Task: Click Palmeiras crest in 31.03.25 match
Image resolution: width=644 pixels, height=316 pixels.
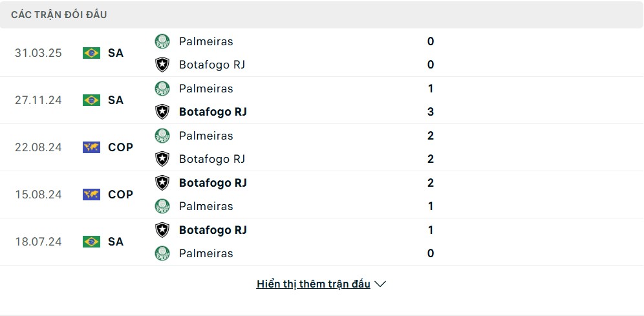Action: tap(162, 41)
